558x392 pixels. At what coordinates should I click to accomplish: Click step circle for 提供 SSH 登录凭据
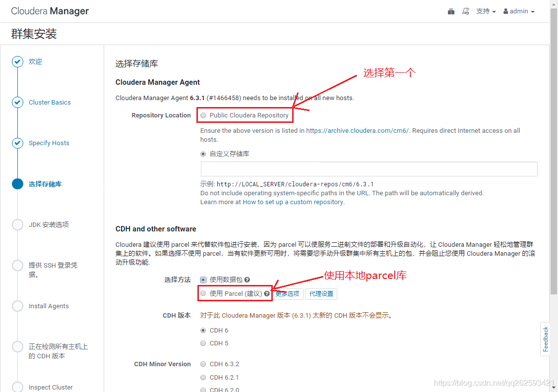(17, 265)
